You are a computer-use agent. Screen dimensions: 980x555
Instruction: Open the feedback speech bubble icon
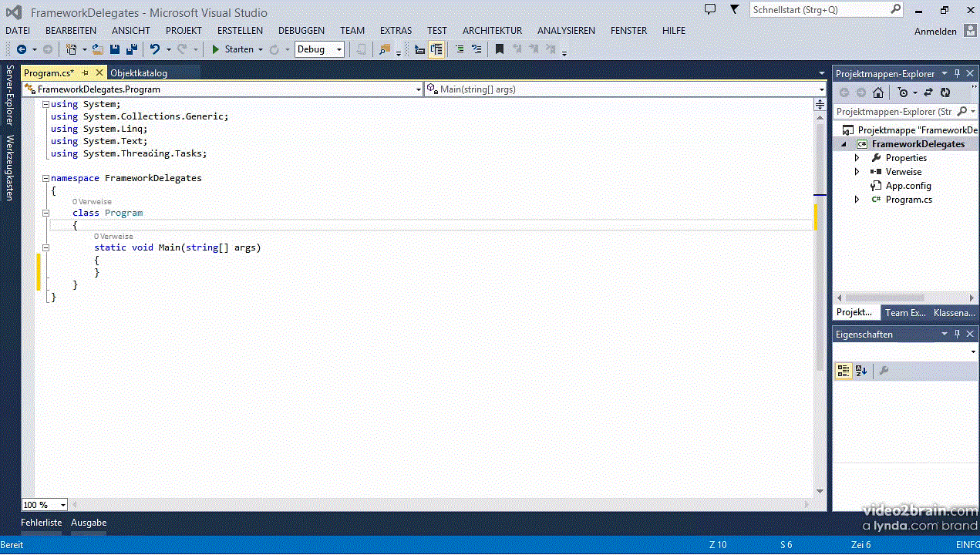[x=710, y=9]
